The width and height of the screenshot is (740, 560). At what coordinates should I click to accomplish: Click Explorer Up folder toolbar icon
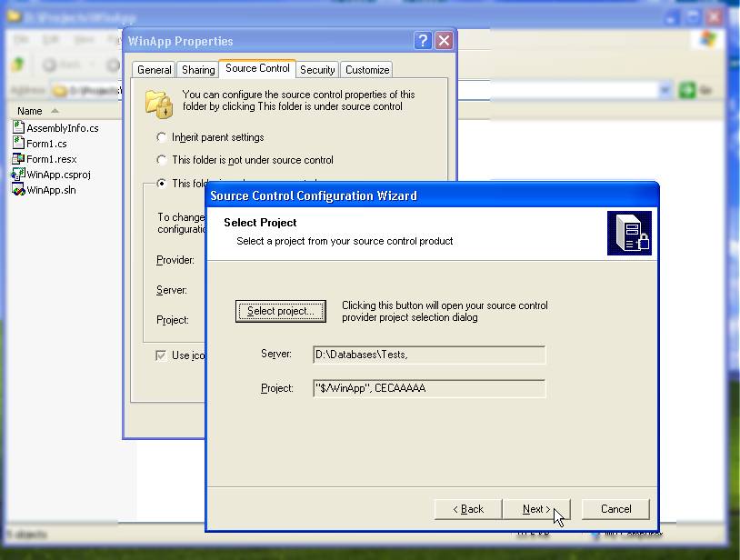tap(18, 65)
